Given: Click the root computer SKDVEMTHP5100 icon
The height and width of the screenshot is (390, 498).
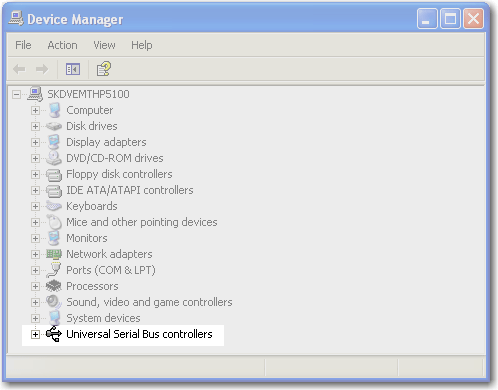Looking at the screenshot, I should tap(35, 94).
